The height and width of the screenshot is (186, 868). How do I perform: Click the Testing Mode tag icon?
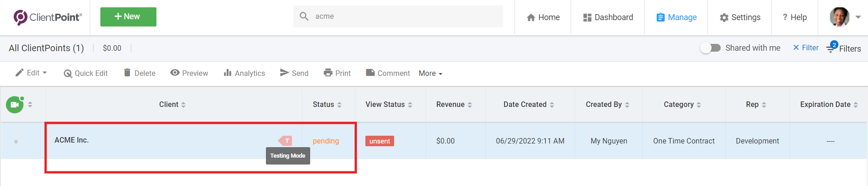point(285,141)
